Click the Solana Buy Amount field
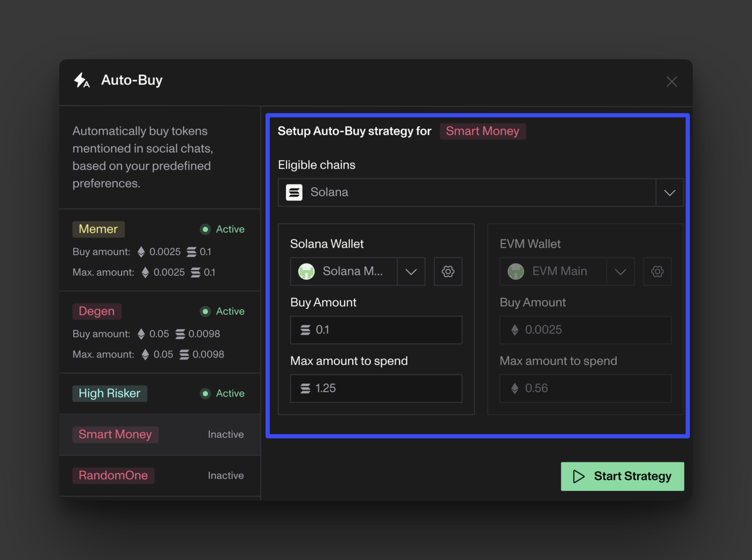Viewport: 752px width, 560px height. (x=376, y=330)
